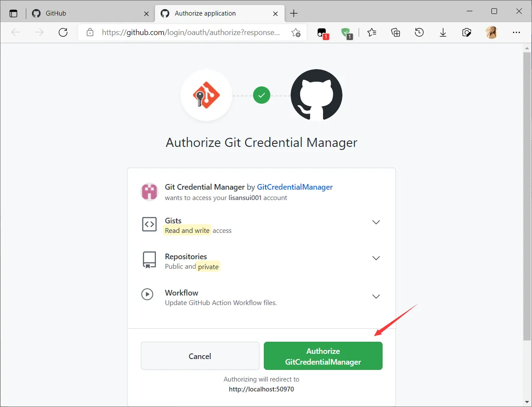Click the Workflow play icon
The image size is (532, 407).
coord(148,294)
